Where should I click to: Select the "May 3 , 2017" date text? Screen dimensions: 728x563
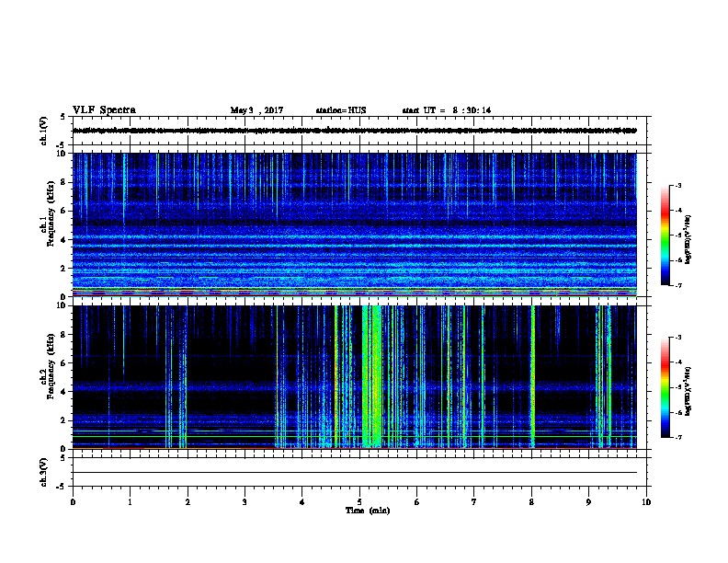click(256, 110)
